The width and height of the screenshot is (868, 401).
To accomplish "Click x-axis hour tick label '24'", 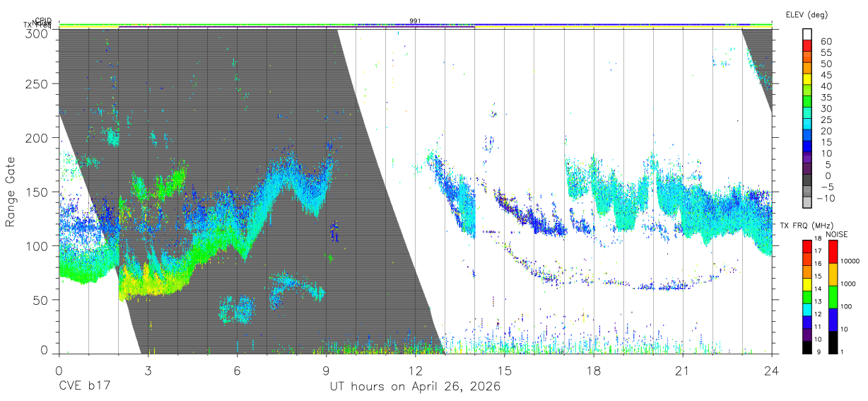I will tap(772, 371).
